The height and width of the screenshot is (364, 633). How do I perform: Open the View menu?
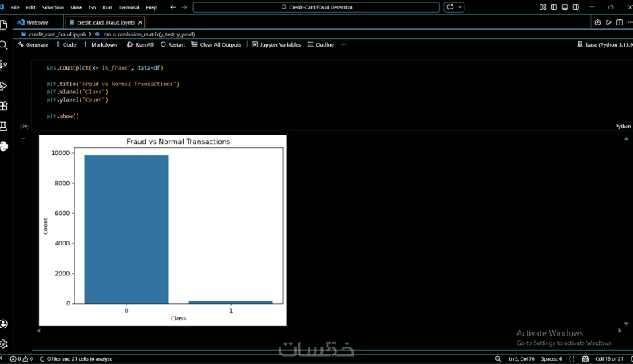76,7
